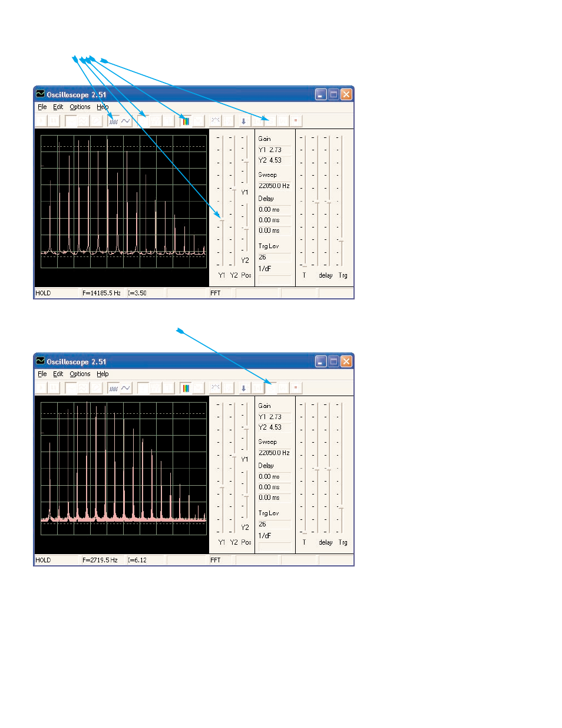Click Y1 Pos slider thumb, F=14185.5 Hz window
This screenshot has width=562, height=728.
[246, 162]
